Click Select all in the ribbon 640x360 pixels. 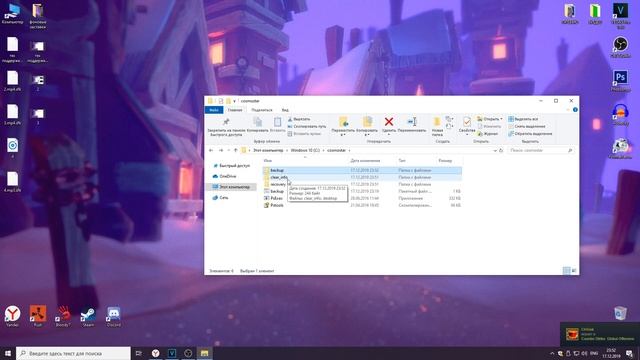click(x=523, y=119)
